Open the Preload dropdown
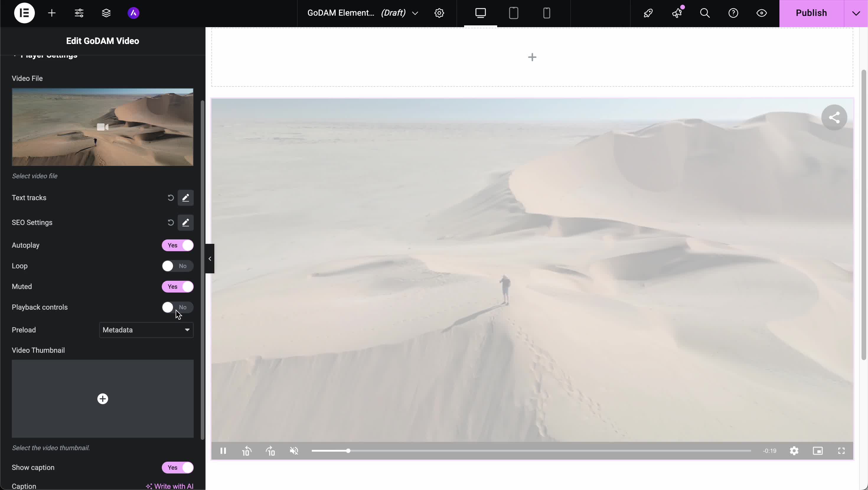 tap(146, 330)
